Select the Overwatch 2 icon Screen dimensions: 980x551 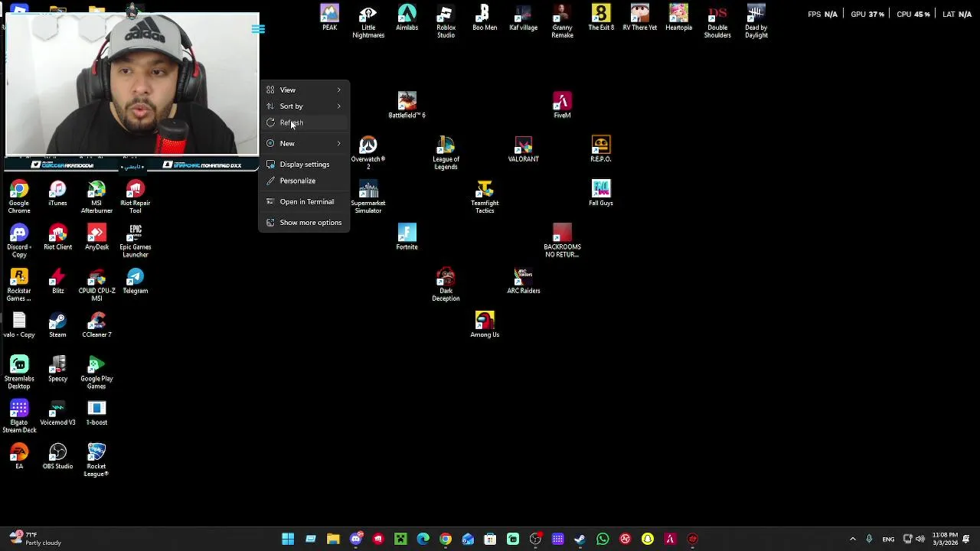368,153
